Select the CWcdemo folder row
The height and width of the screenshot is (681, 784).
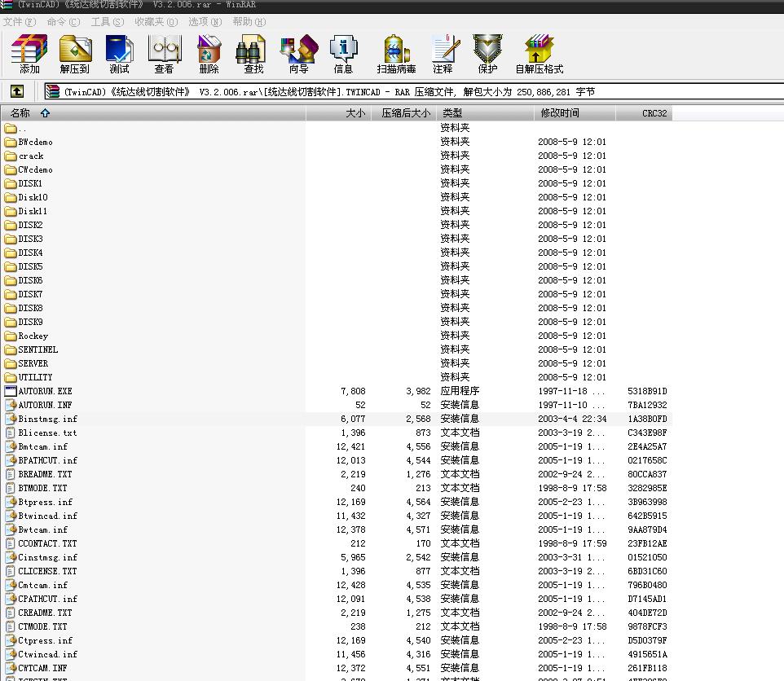click(x=336, y=170)
